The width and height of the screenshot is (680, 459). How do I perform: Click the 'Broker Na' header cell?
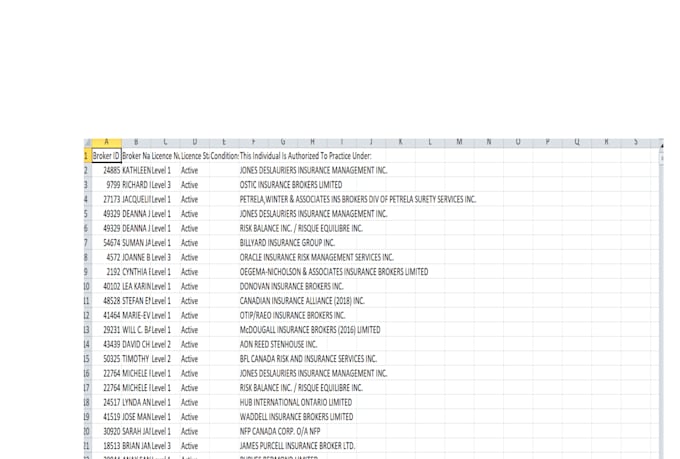pyautogui.click(x=136, y=156)
